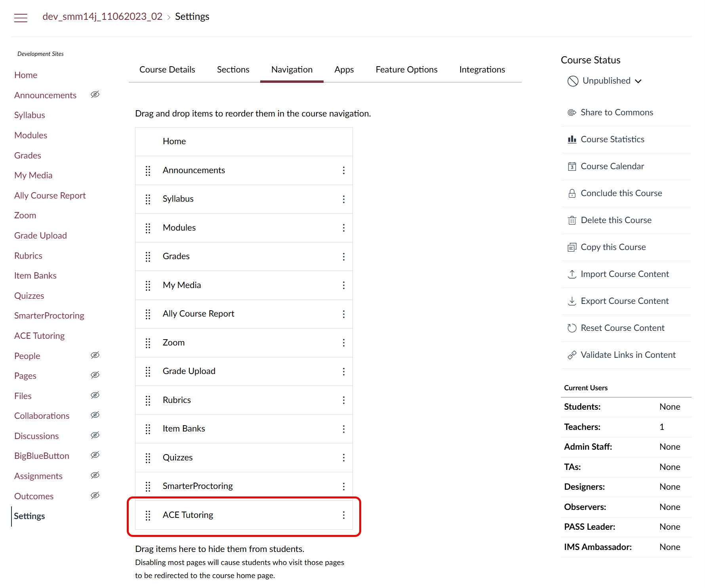Click the Course Calendar icon
This screenshot has width=705, height=588.
click(572, 166)
